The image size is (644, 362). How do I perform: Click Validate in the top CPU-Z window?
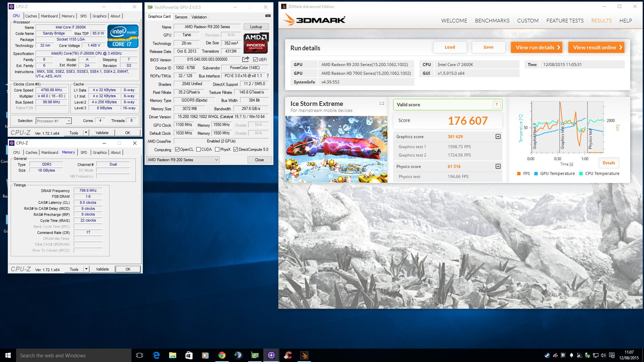click(102, 133)
